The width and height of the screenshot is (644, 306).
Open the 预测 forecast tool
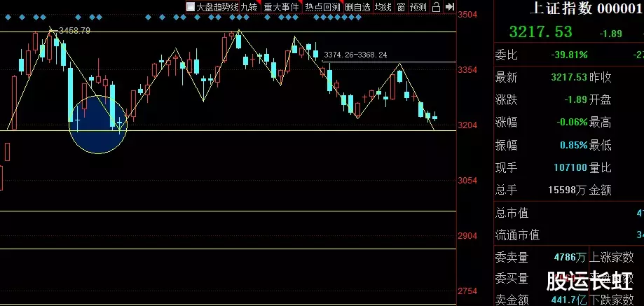(418, 7)
